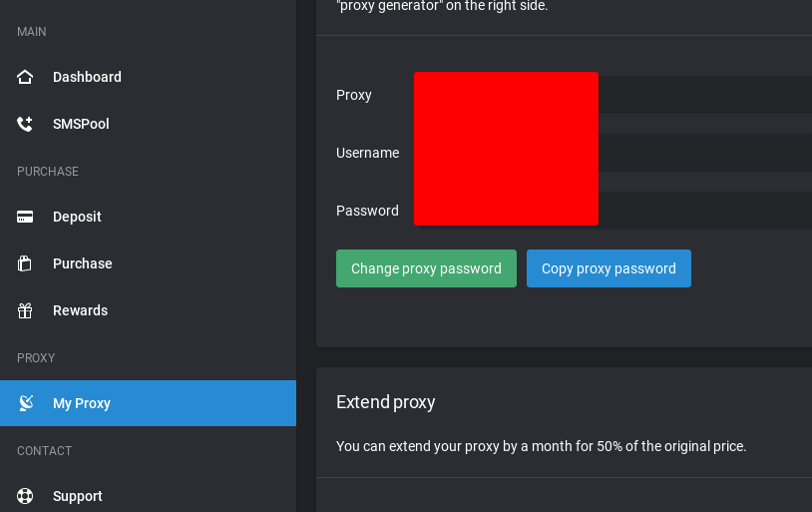Click inside the Proxy address field
The width and height of the screenshot is (812, 512).
point(704,95)
